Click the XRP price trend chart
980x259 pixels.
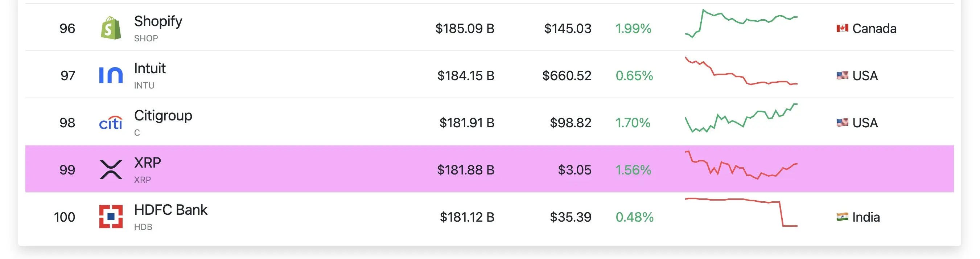(741, 165)
